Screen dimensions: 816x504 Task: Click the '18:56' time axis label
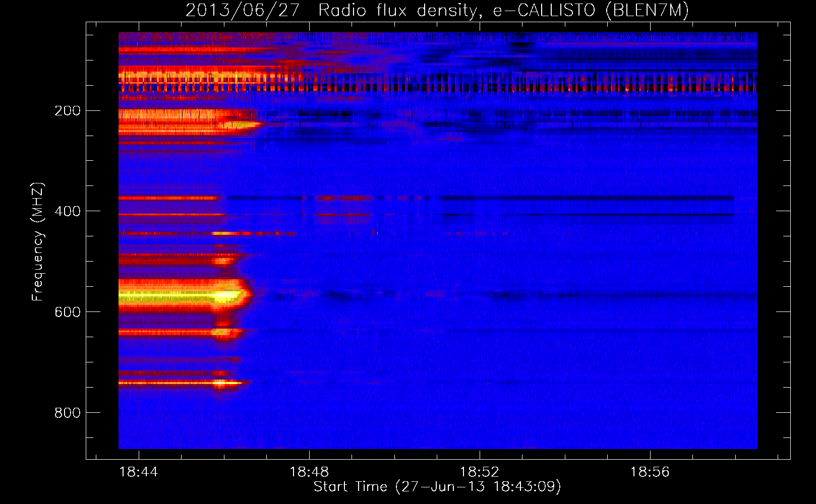click(x=650, y=472)
